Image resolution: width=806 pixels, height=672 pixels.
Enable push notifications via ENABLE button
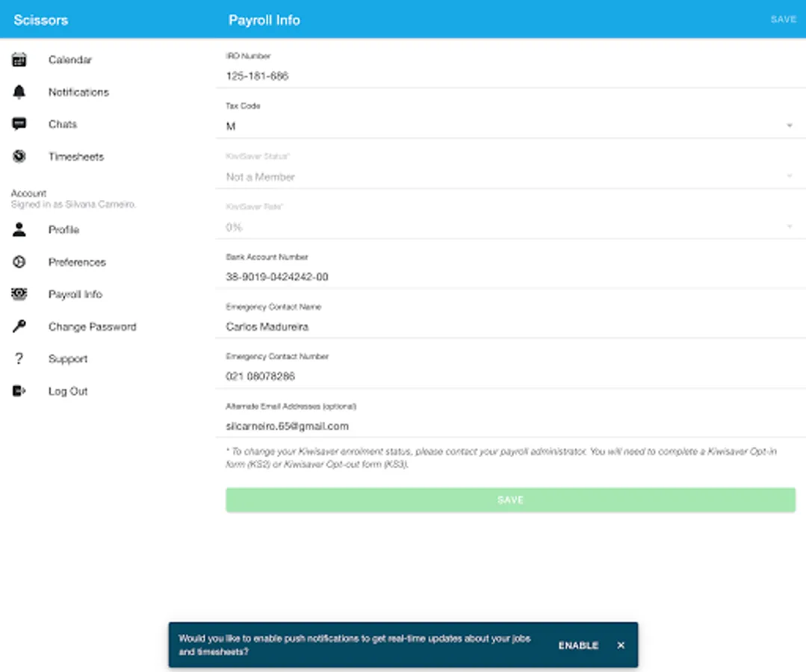pos(578,645)
